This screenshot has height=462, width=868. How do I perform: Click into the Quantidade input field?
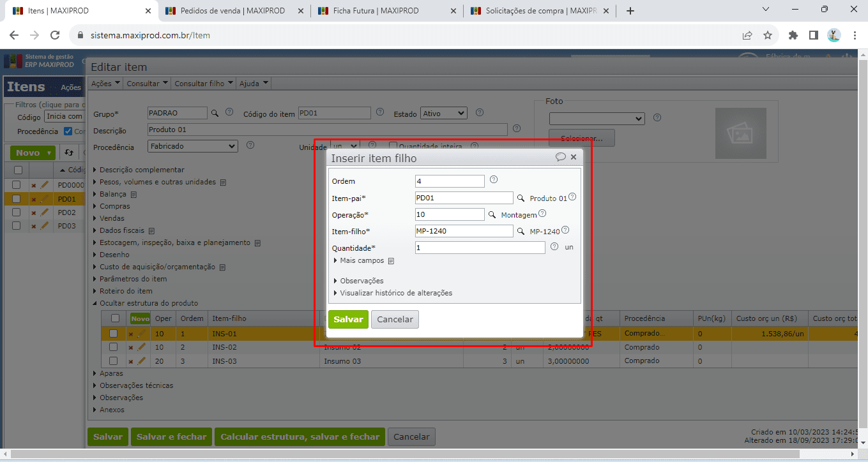tap(480, 248)
